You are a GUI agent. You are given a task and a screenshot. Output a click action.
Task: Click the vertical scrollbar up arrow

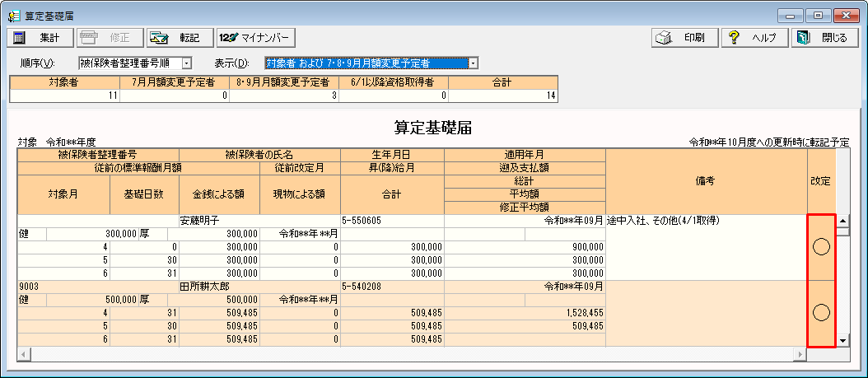pos(842,221)
